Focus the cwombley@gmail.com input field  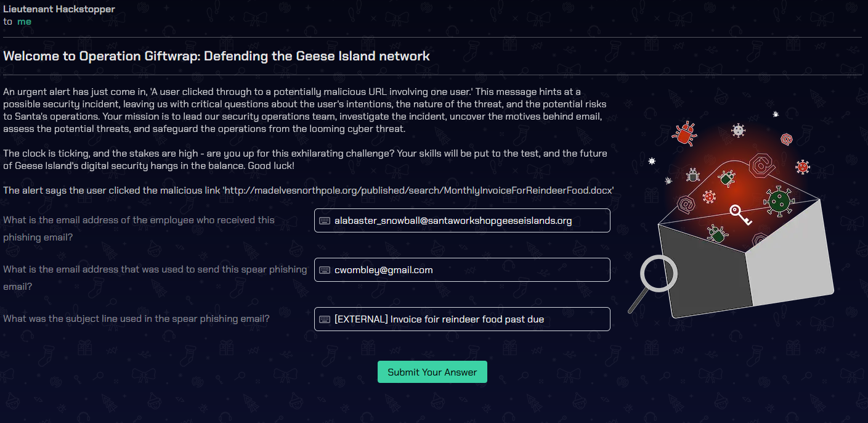coord(462,270)
